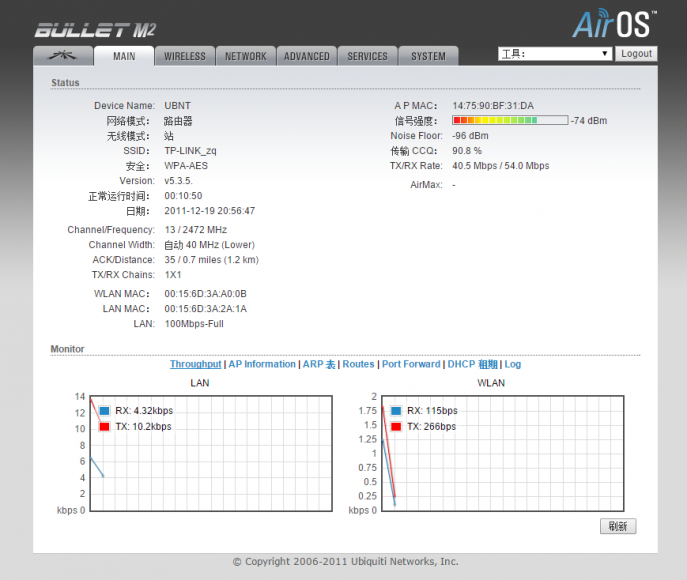This screenshot has width=687, height=580.
Task: Click the Logout button
Action: (636, 54)
